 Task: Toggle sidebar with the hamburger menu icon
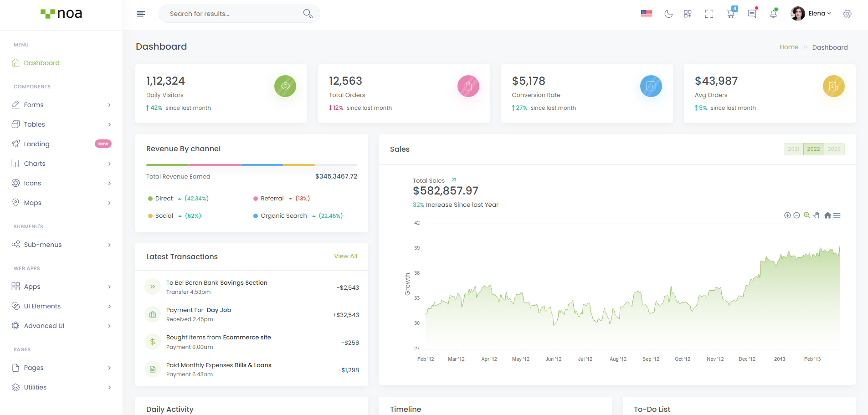pos(141,14)
